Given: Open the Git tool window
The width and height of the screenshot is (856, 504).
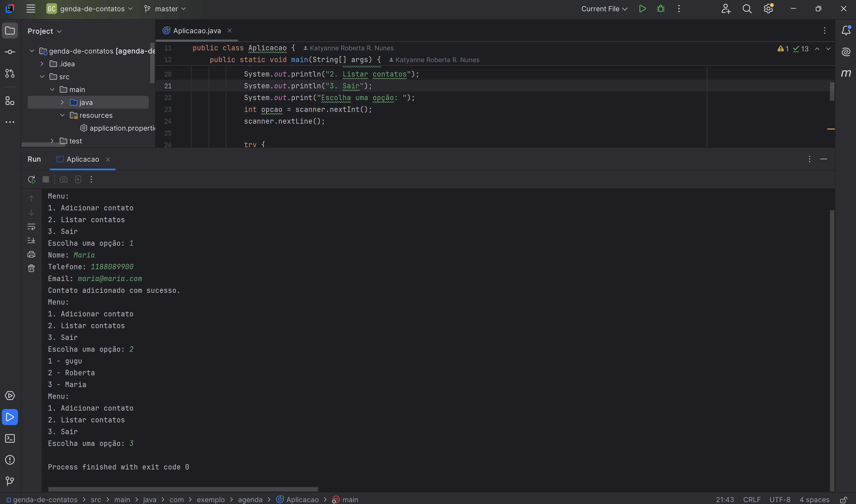Looking at the screenshot, I should 10,481.
